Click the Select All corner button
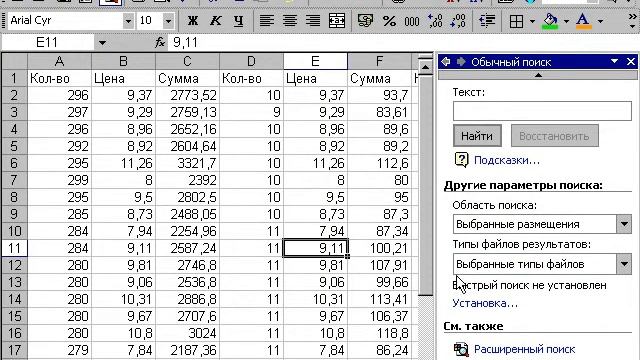This screenshot has height=360, width=640. click(x=14, y=61)
